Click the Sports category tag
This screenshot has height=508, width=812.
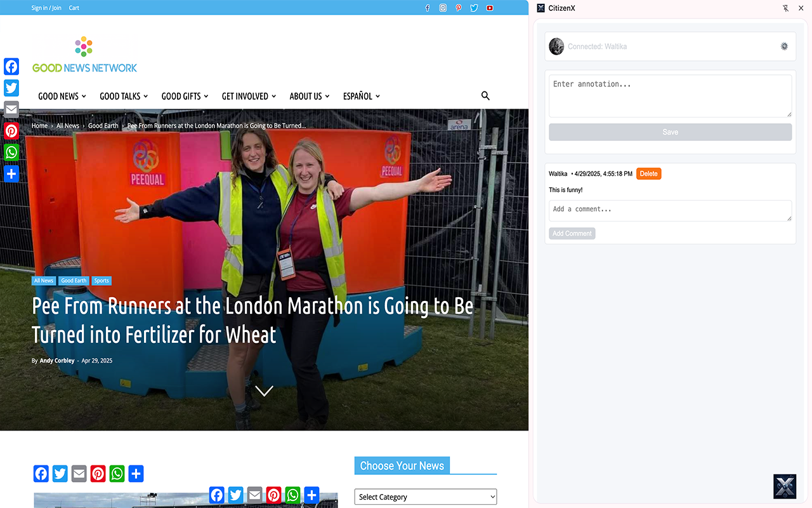coord(101,281)
